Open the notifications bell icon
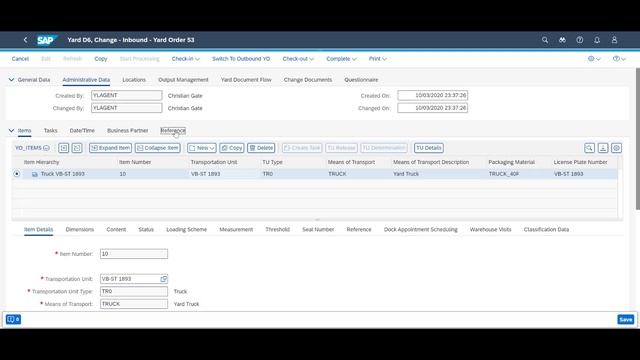 click(x=597, y=40)
